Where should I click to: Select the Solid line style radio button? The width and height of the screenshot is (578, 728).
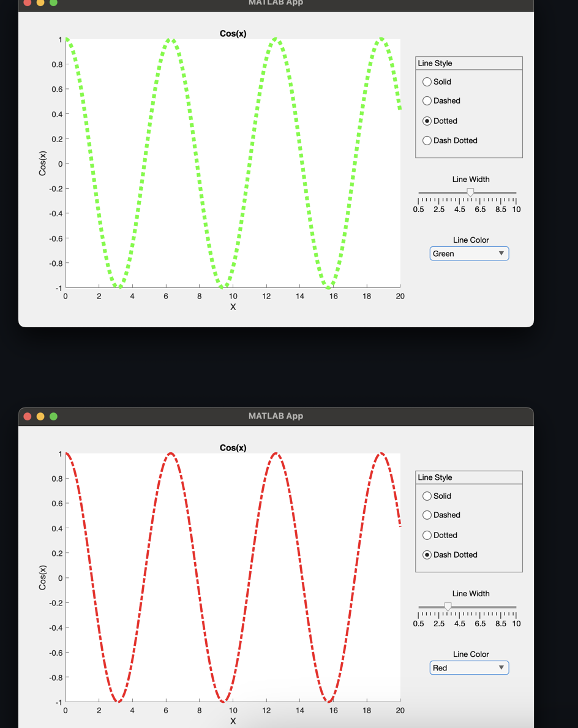[427, 82]
